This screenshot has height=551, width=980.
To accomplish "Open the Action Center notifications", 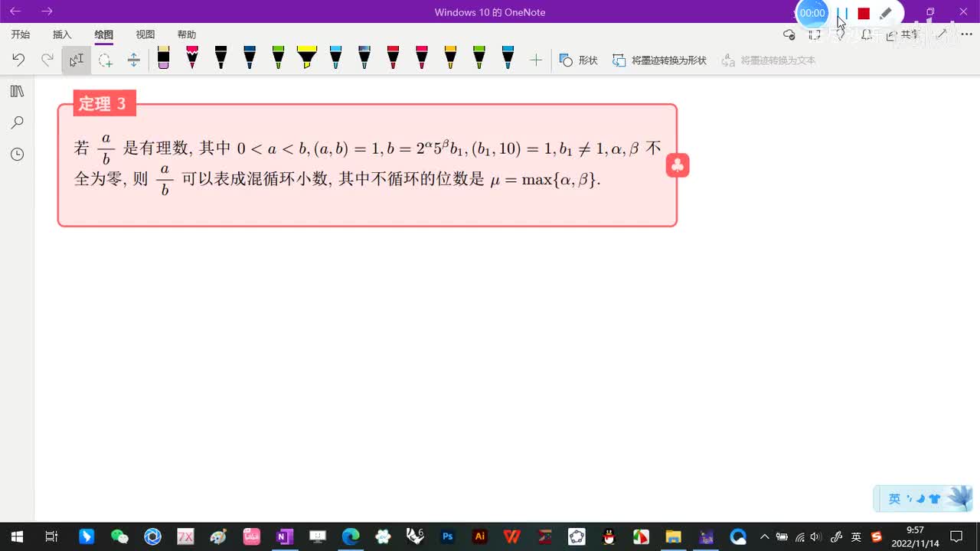I will [x=956, y=536].
